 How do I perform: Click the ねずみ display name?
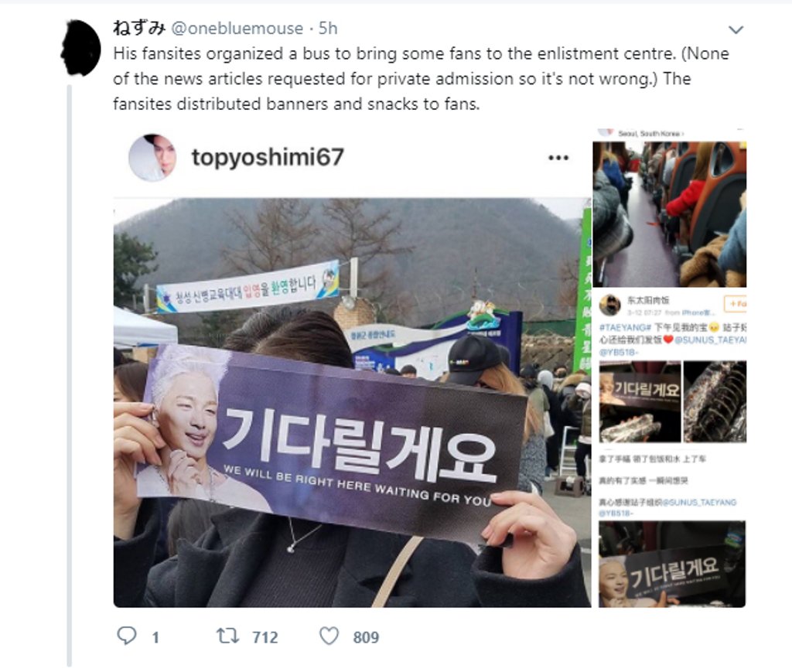tap(139, 28)
